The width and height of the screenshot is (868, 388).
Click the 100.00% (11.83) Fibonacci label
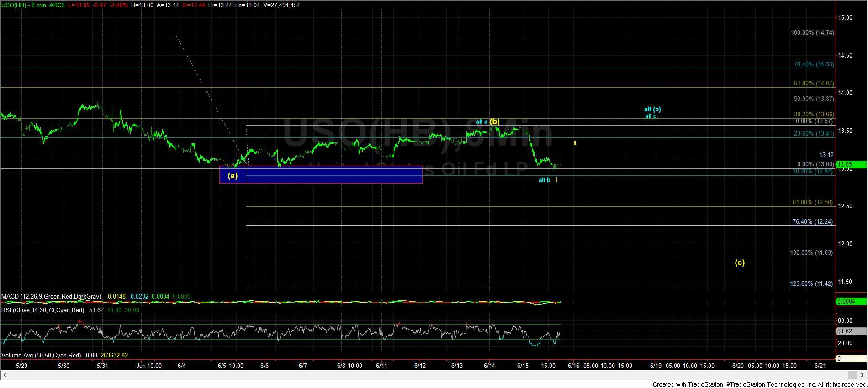tap(812, 253)
